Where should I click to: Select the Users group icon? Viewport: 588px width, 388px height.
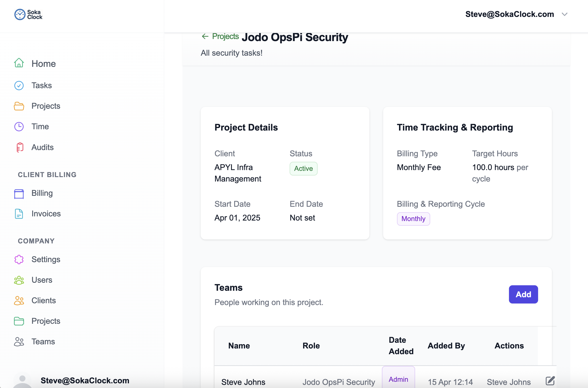point(19,280)
